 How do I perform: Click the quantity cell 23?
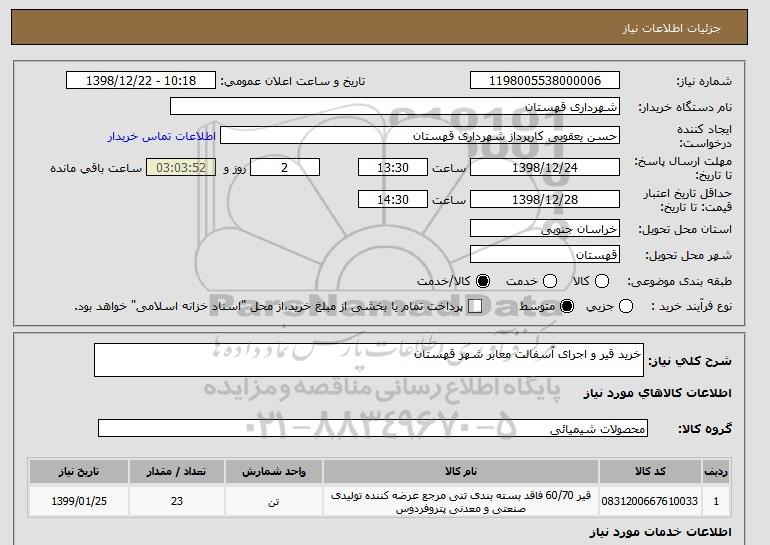click(x=177, y=501)
